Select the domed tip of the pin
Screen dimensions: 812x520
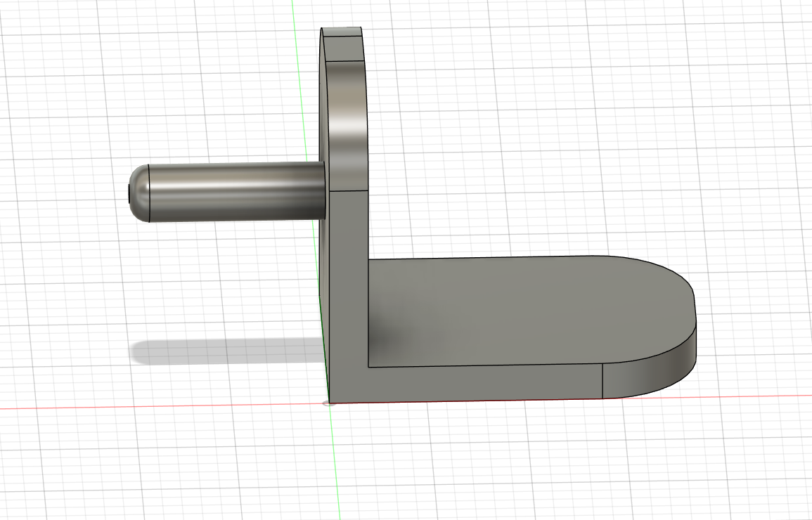point(138,193)
